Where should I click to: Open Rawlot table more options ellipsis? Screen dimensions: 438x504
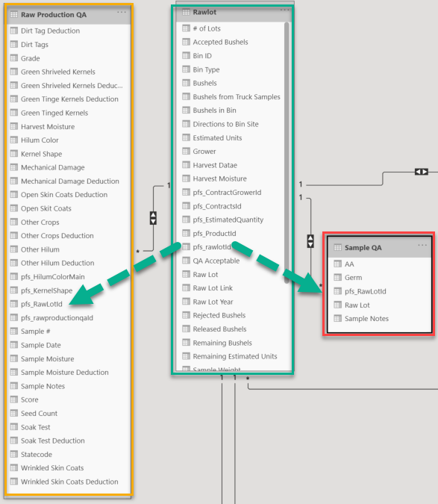[x=284, y=10]
